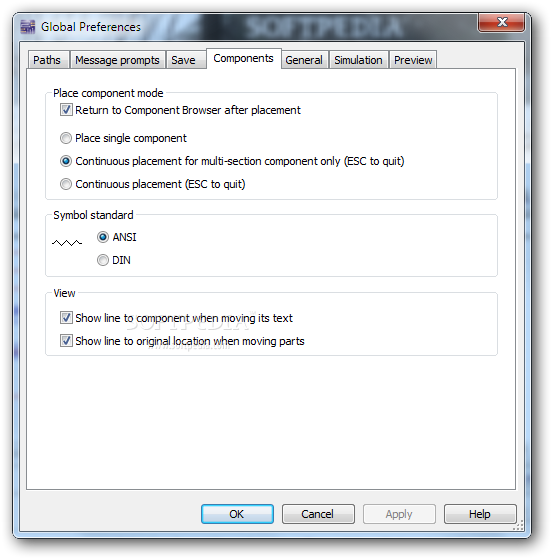This screenshot has height=559, width=552.
Task: Select Continuous placement for multi-section component only
Action: pos(66,161)
